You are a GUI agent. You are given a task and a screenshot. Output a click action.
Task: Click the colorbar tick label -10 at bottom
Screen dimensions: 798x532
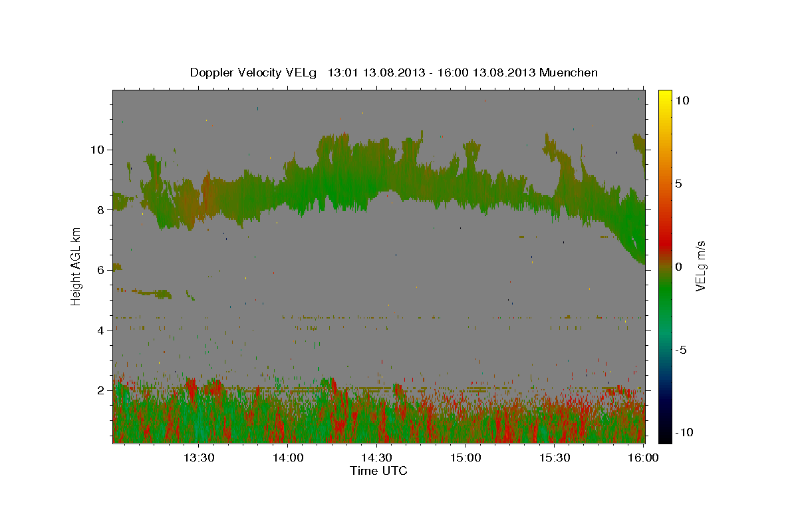(x=684, y=432)
